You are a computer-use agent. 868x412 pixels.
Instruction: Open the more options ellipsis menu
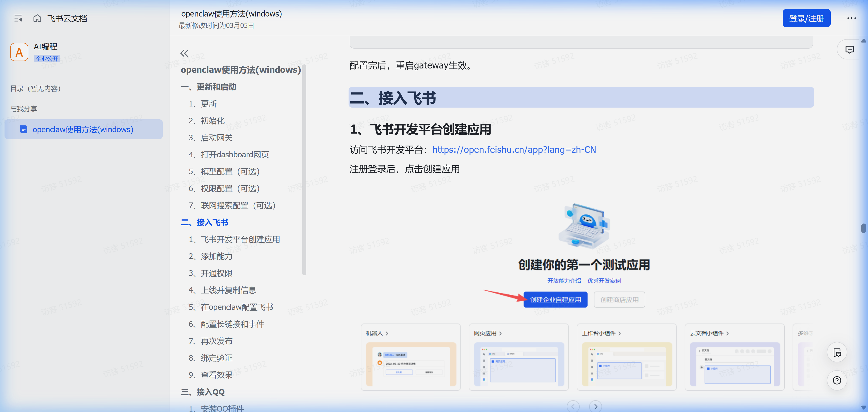click(x=851, y=18)
